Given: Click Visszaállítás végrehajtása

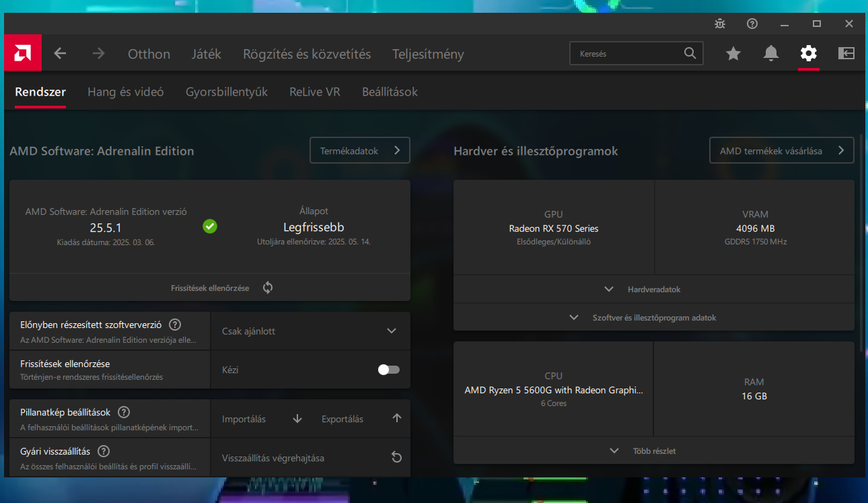Looking at the screenshot, I should click(310, 458).
